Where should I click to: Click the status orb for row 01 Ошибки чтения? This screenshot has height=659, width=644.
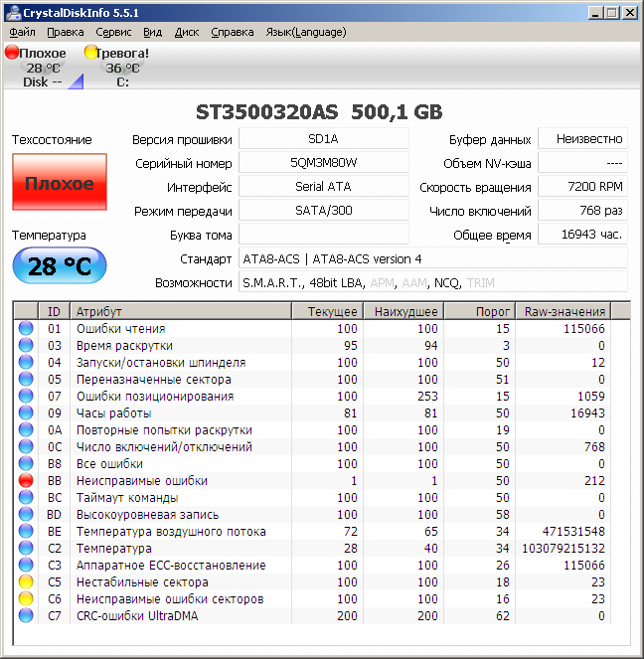[x=26, y=328]
